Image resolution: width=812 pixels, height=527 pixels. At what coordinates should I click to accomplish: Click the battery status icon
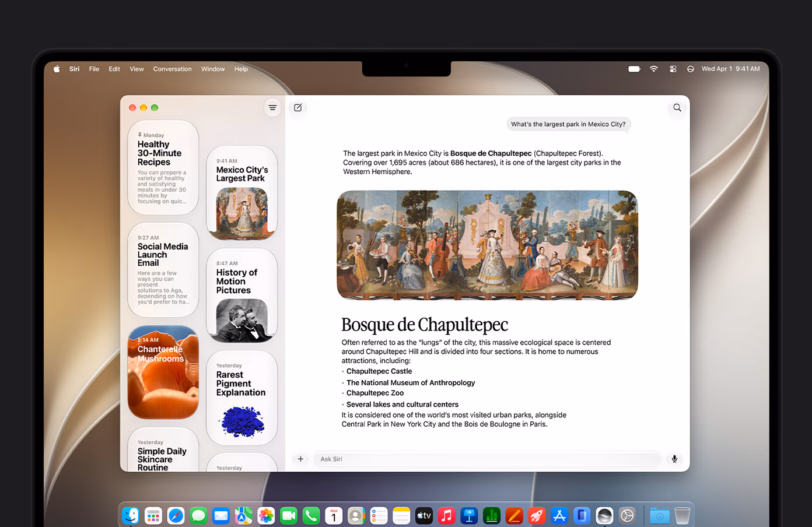[x=634, y=69]
